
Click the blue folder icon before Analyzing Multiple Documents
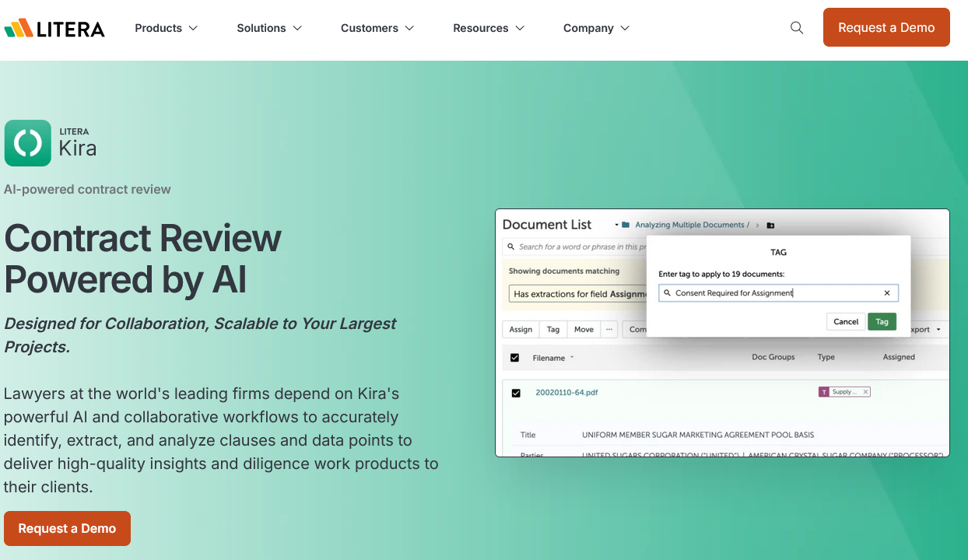(626, 226)
